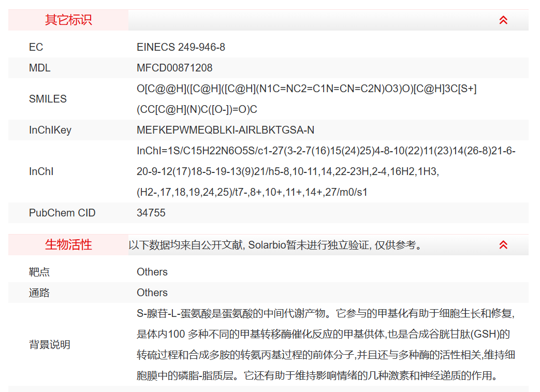Click the PubChem CID value 34755
540x392 pixels.
[151, 213]
